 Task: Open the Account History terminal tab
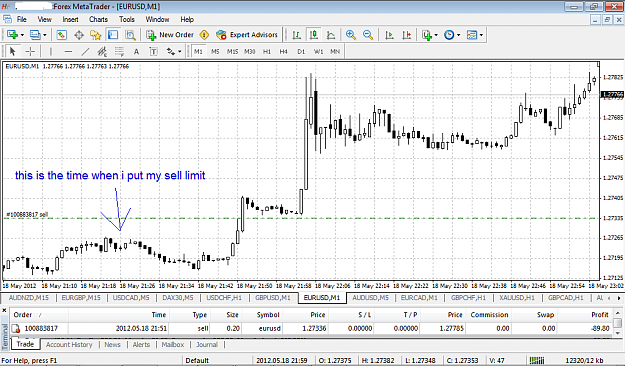69,344
